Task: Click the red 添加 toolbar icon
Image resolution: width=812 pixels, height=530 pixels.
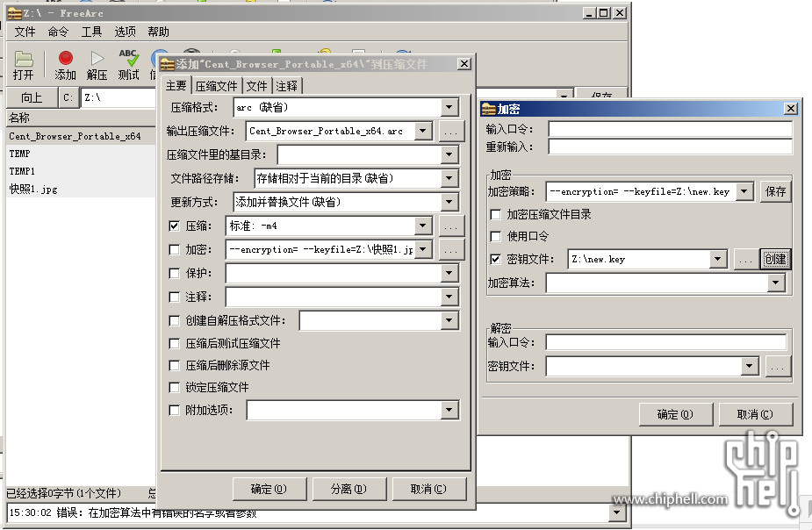Action: pyautogui.click(x=65, y=65)
